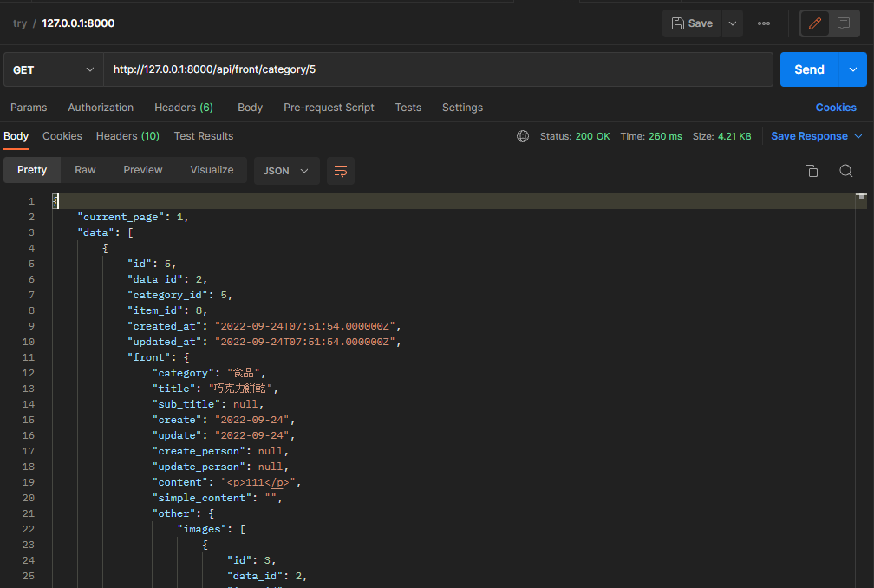Click the "create_person" key
Screen dimensions: 874x588
199,451
